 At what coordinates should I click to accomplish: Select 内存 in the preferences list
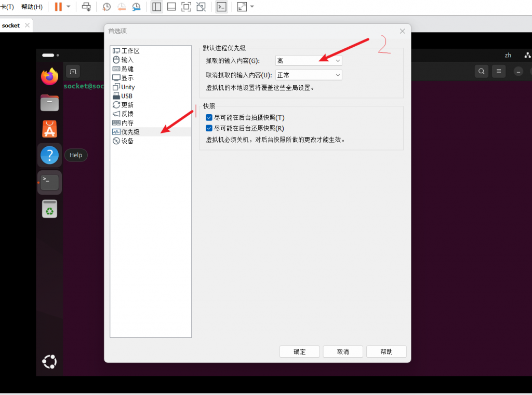[127, 123]
